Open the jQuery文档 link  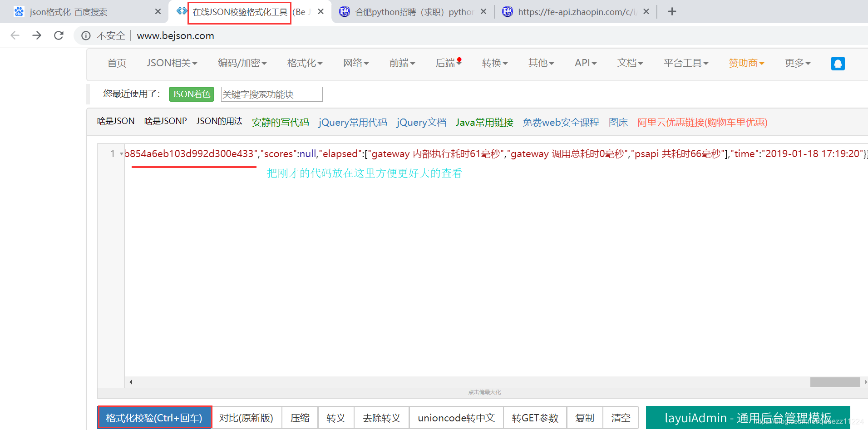coord(421,123)
